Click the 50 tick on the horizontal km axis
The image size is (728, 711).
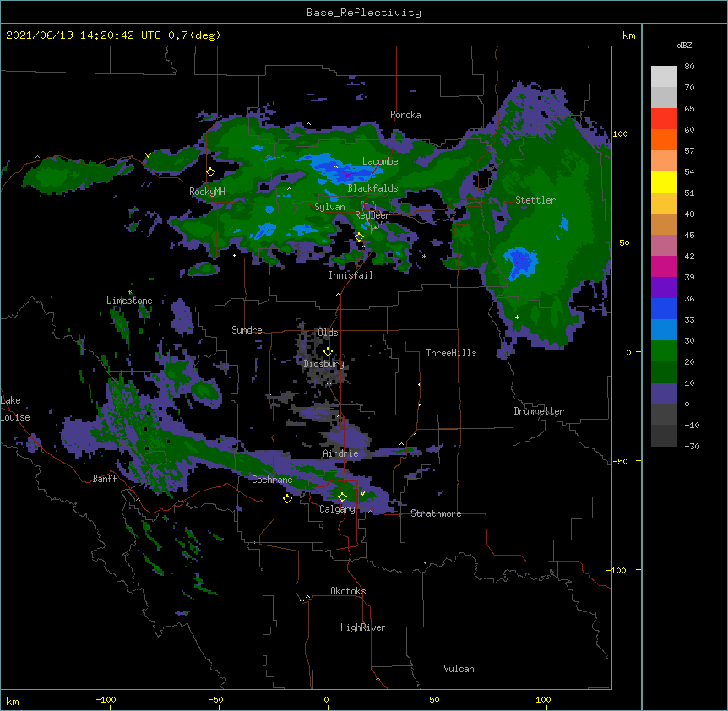434,699
